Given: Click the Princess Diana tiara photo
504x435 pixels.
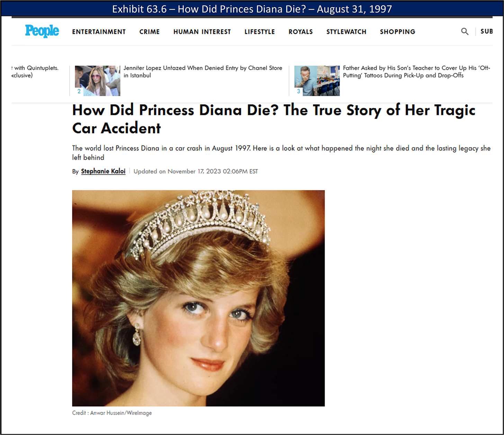Looking at the screenshot, I should (x=198, y=298).
